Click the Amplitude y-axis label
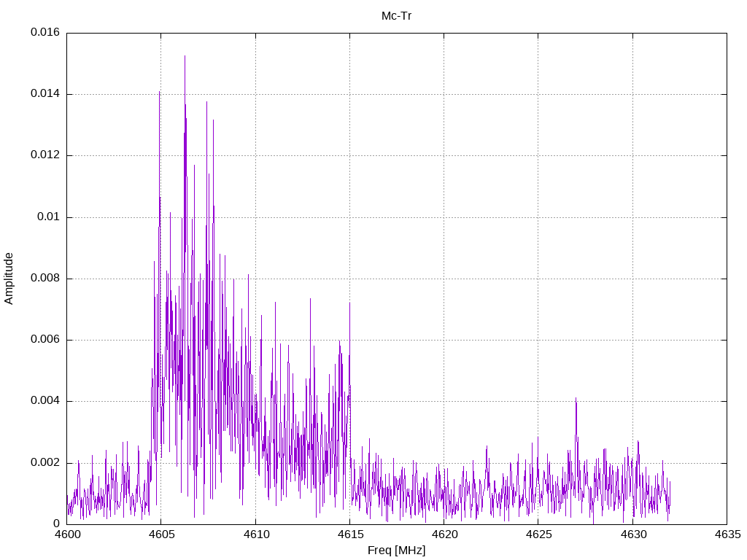747x560 pixels. (x=9, y=279)
